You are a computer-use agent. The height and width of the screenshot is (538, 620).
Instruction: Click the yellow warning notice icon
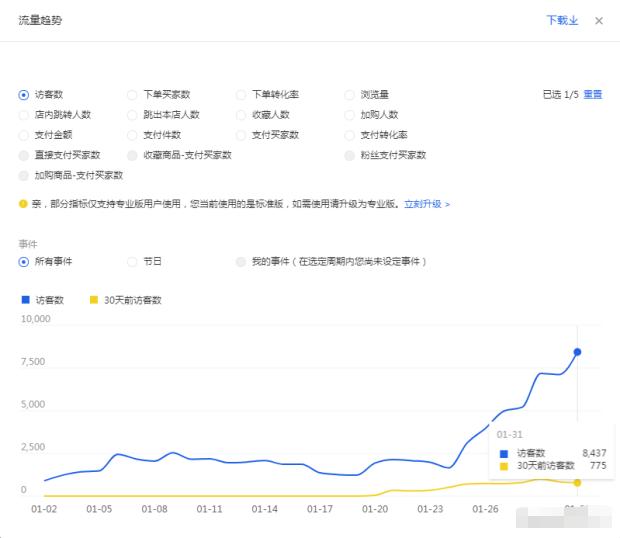click(x=23, y=204)
